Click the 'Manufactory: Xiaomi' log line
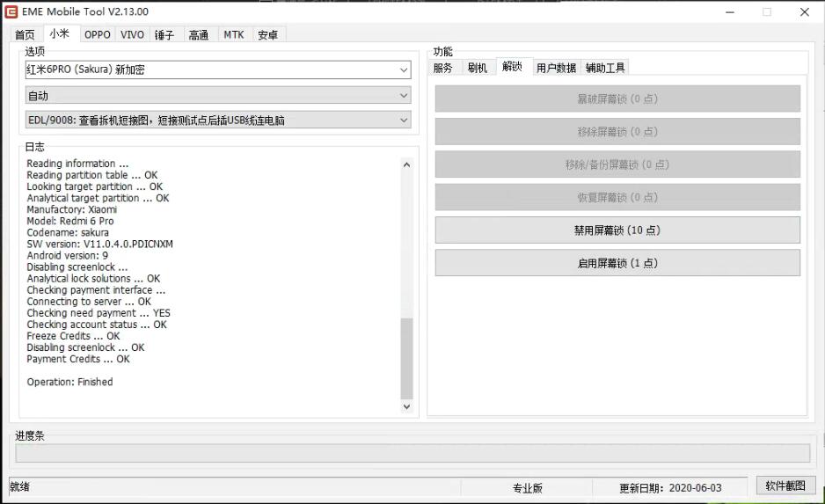The height and width of the screenshot is (504, 825). [72, 209]
